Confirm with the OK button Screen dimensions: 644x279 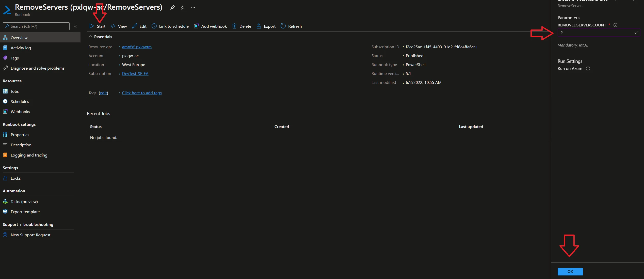click(570, 271)
